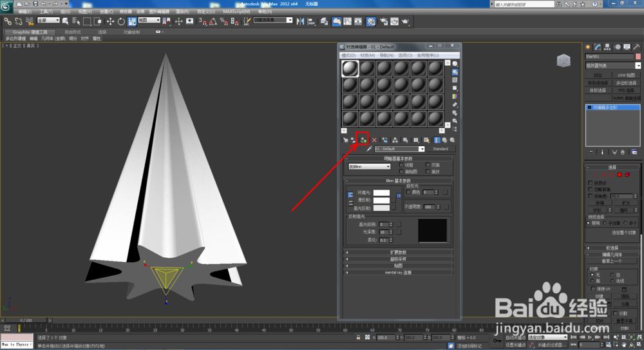This screenshot has width=644, height=350.
Task: Open reference coordinate system 视图 dropdown
Action: pyautogui.click(x=149, y=20)
